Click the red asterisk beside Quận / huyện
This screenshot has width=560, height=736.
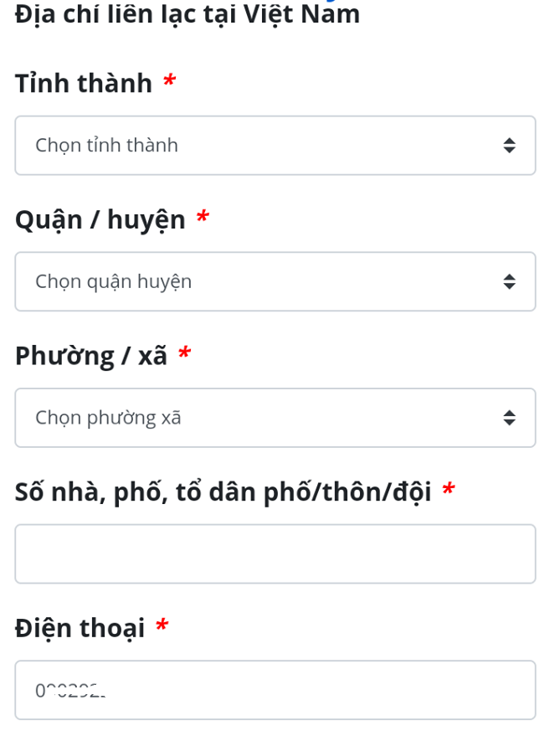click(203, 216)
